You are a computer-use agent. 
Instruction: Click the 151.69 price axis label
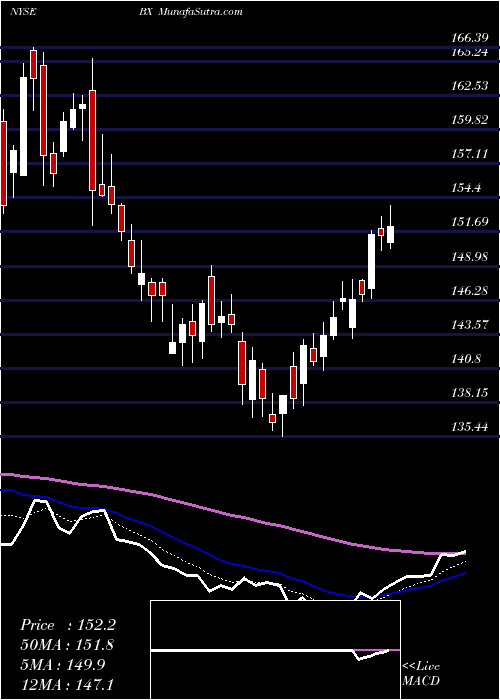471,222
